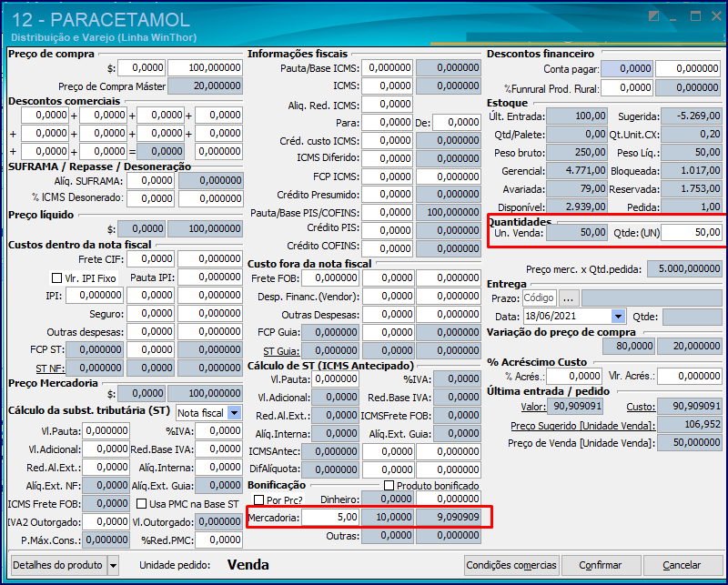This screenshot has width=728, height=585.
Task: Click the ICMS Diferido percent field
Action: click(x=388, y=159)
